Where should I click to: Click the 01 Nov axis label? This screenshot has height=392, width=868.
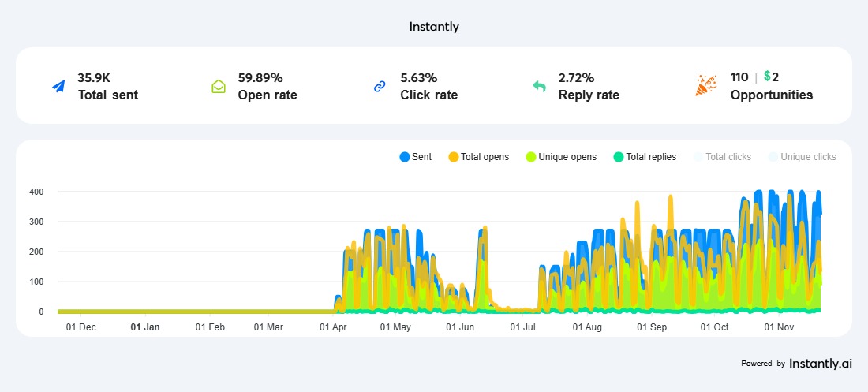pyautogui.click(x=780, y=327)
